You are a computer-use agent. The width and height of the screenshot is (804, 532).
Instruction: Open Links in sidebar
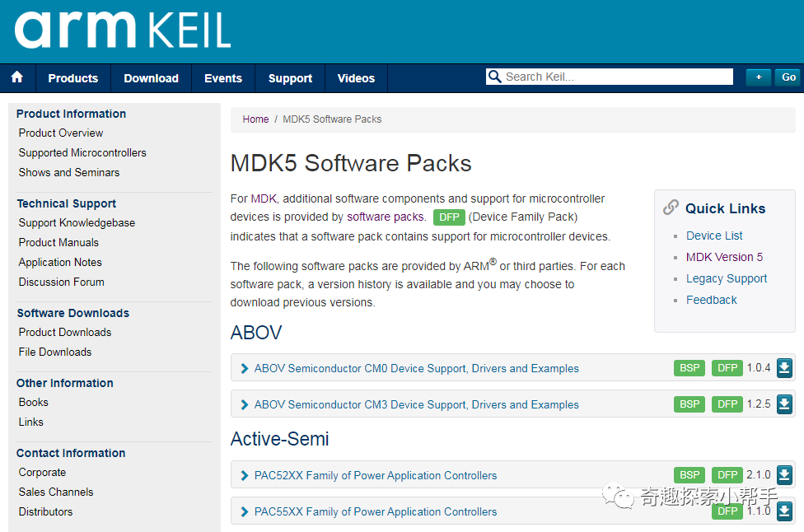(x=30, y=422)
